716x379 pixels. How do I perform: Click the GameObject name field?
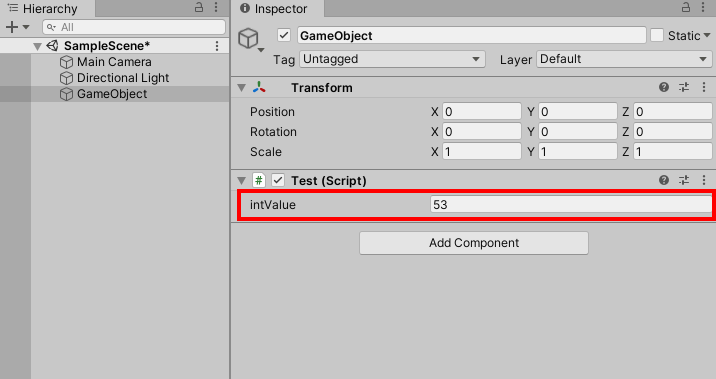click(472, 35)
